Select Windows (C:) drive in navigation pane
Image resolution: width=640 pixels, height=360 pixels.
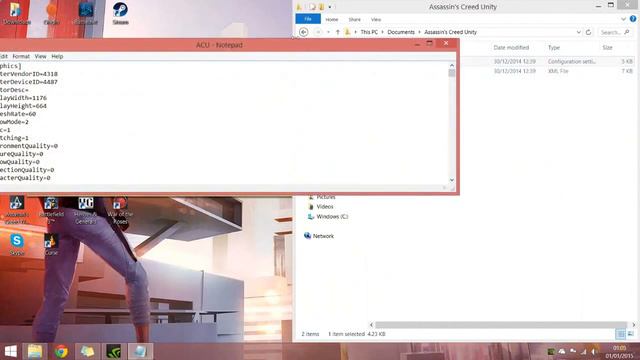click(x=328, y=216)
